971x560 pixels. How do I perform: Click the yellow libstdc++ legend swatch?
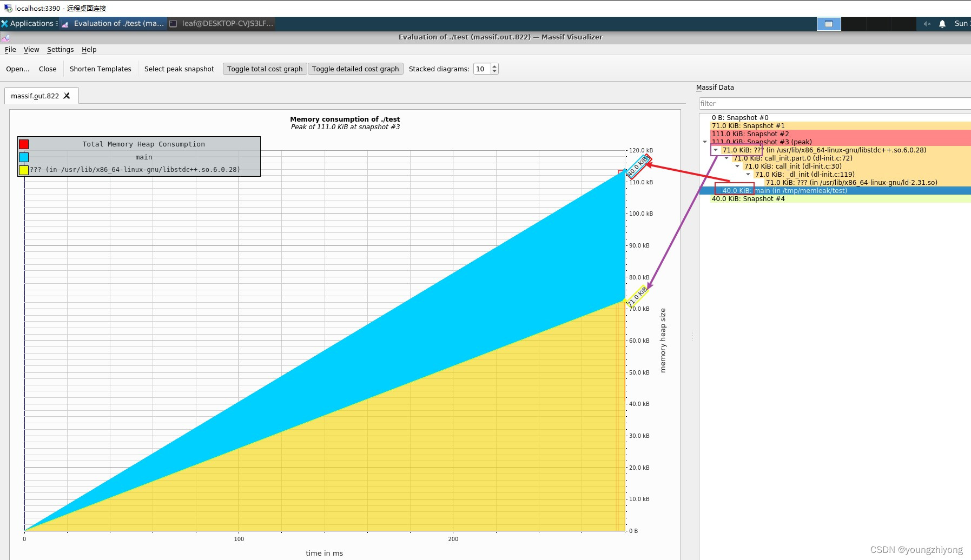(24, 170)
